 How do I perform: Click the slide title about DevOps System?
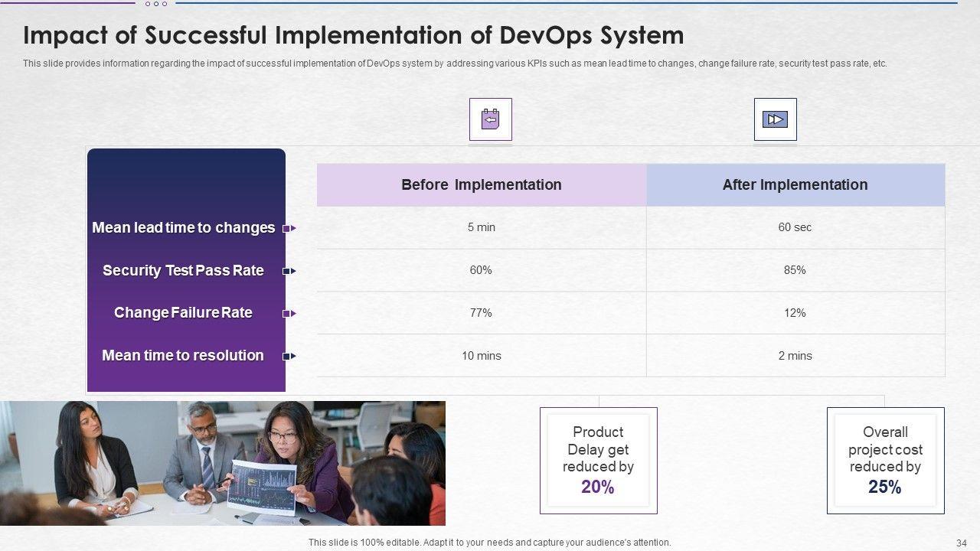[353, 36]
